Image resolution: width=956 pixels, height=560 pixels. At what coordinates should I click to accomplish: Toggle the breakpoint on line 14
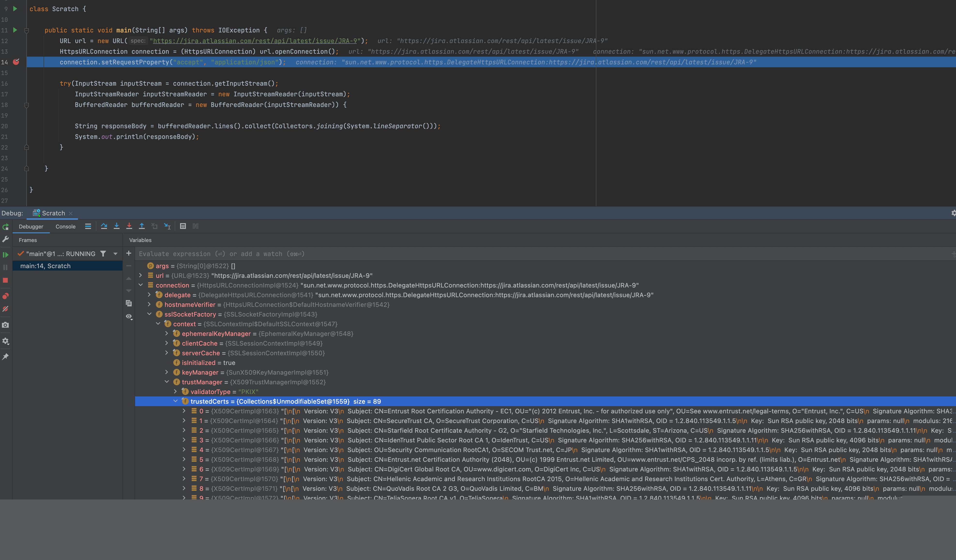pyautogui.click(x=16, y=62)
